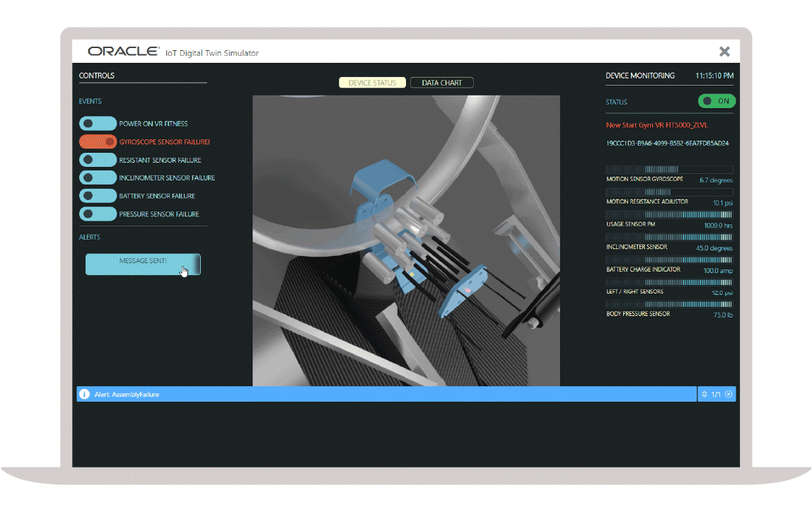This screenshot has width=812, height=512.
Task: Select the device ID text under the device name
Action: tap(668, 144)
